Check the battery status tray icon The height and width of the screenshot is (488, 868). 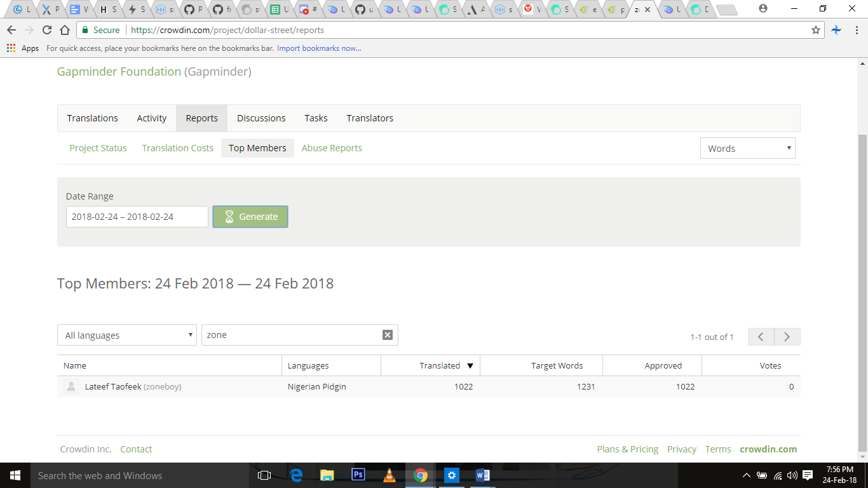[762, 475]
